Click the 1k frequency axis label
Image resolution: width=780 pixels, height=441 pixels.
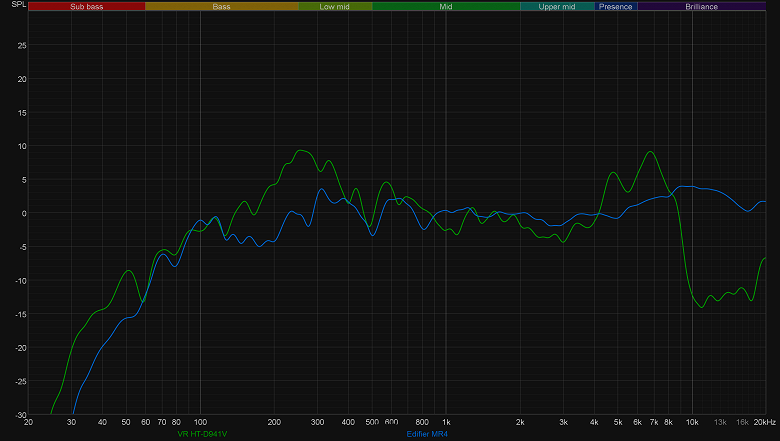[446, 422]
